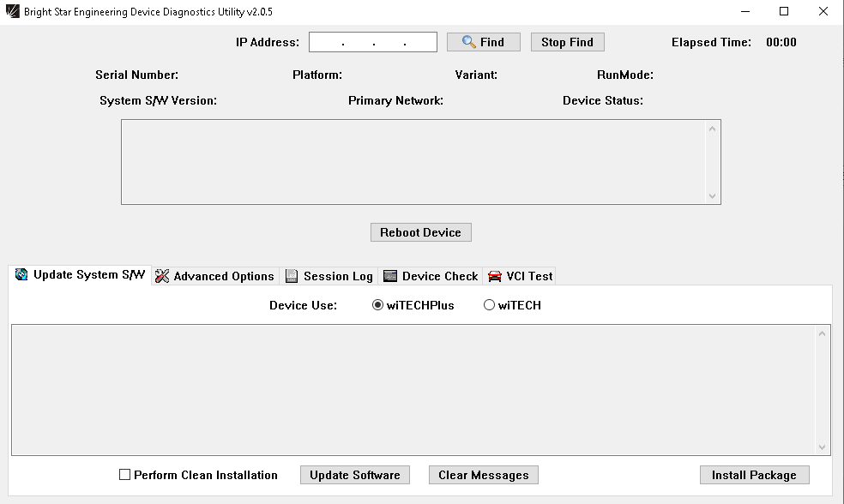Click the red car VCI Test icon

[x=495, y=276]
